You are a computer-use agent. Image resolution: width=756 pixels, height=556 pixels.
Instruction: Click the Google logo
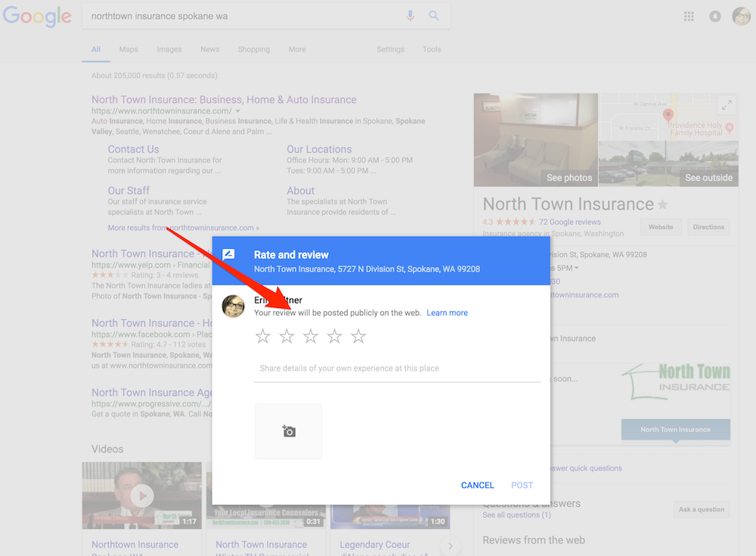(x=37, y=16)
